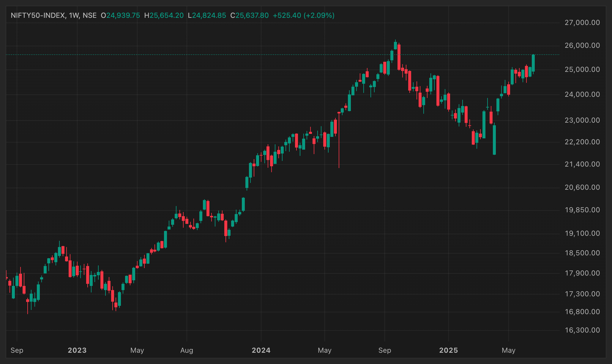
Task: Click the 22,200.00 price axis label
Action: point(582,142)
